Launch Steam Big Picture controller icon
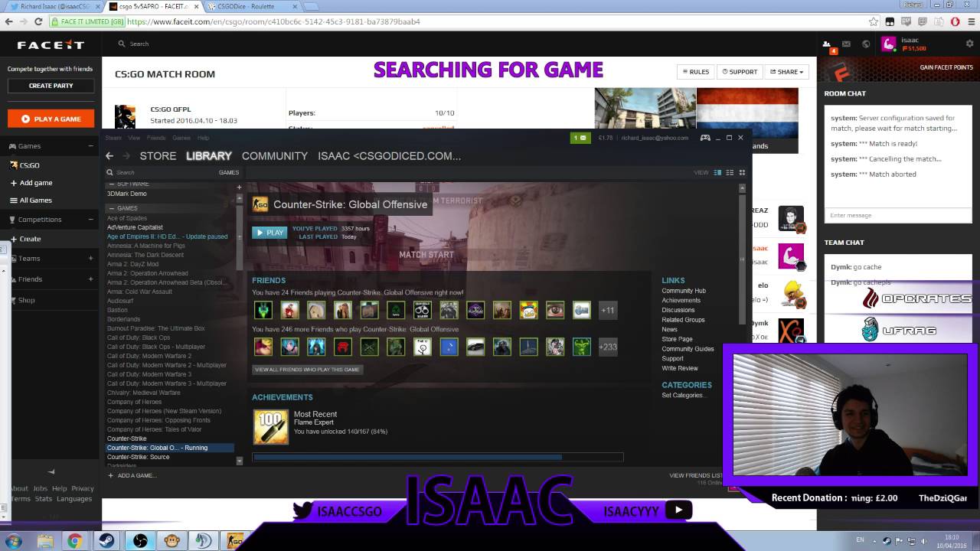Viewport: 980px width, 551px height. [705, 138]
